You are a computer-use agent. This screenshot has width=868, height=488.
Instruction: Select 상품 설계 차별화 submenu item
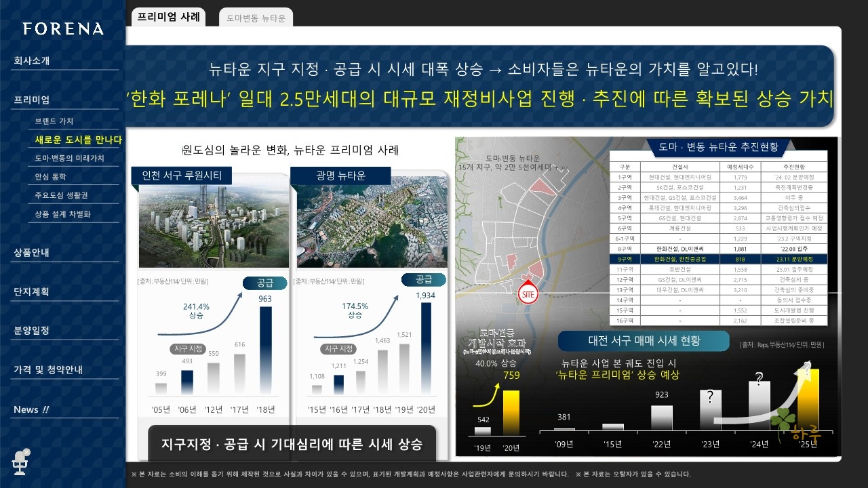point(62,213)
